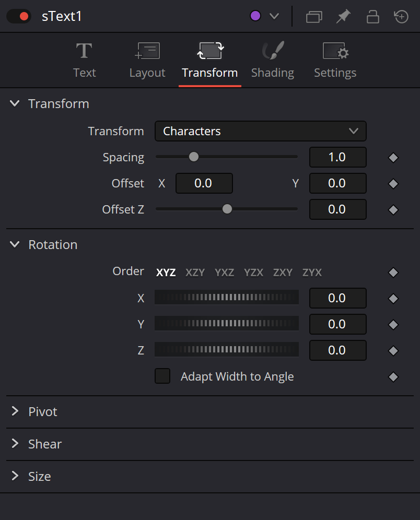
Task: Add keyframe for rotation Z
Action: click(393, 351)
